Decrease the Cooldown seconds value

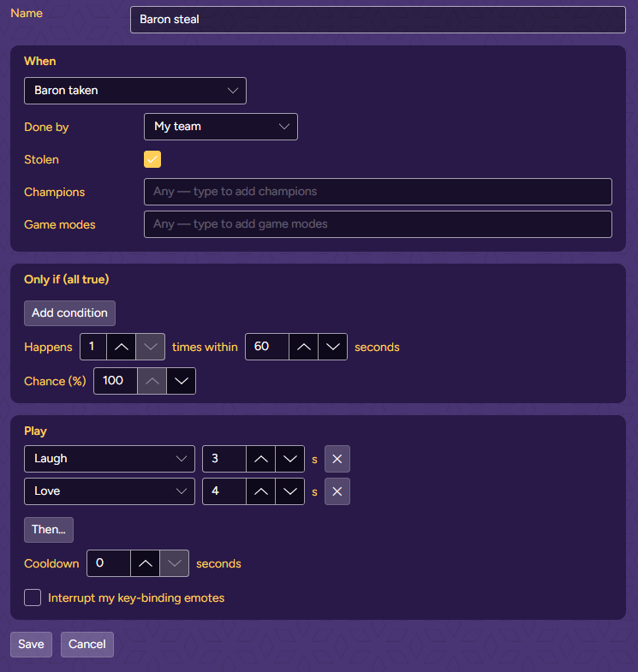(174, 563)
